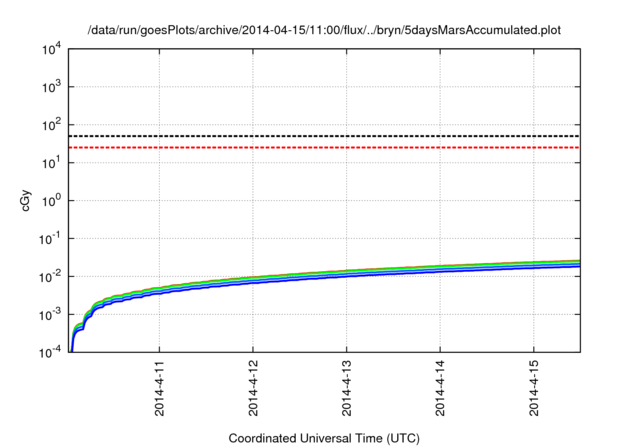Click the black dashed threshold line

click(x=324, y=136)
